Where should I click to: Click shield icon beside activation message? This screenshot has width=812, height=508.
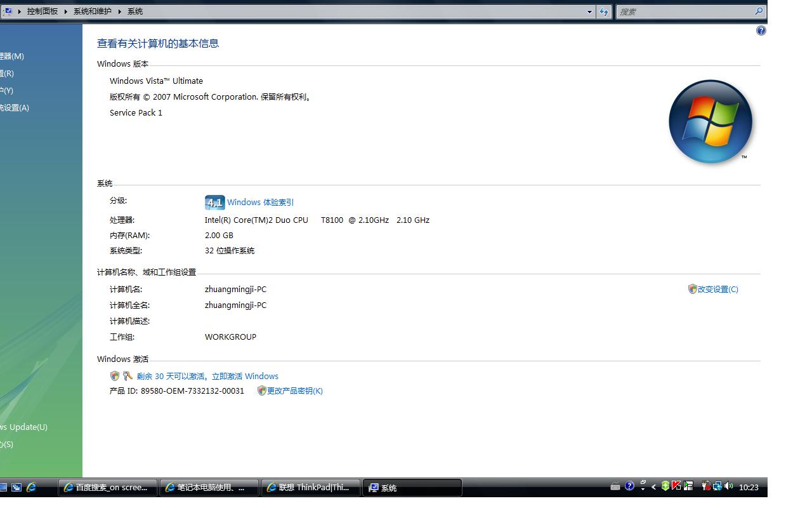[x=115, y=376]
